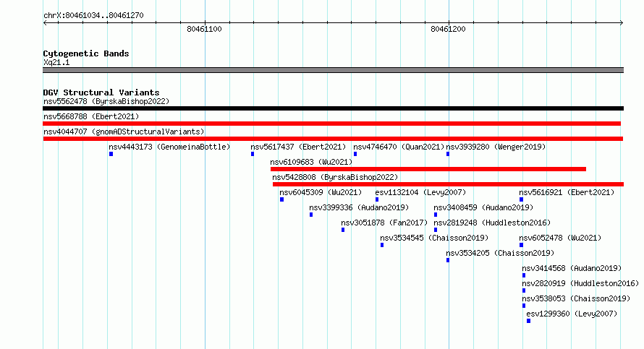644x349 pixels.
Task: Click the left arrowhead of the ruler
Action: click(45, 23)
